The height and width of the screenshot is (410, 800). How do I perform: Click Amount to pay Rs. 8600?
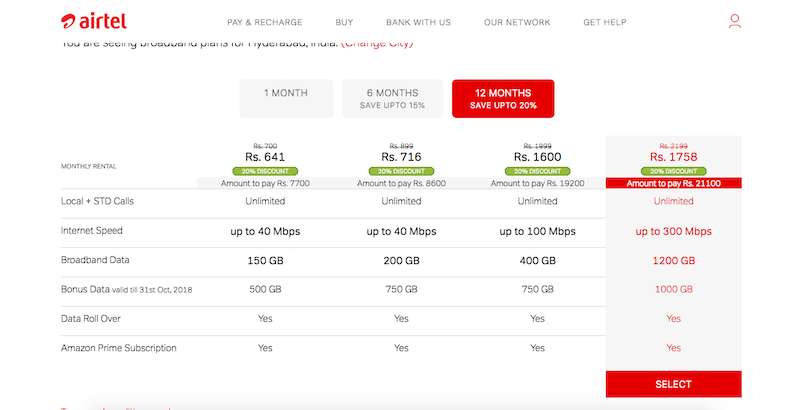click(x=402, y=183)
